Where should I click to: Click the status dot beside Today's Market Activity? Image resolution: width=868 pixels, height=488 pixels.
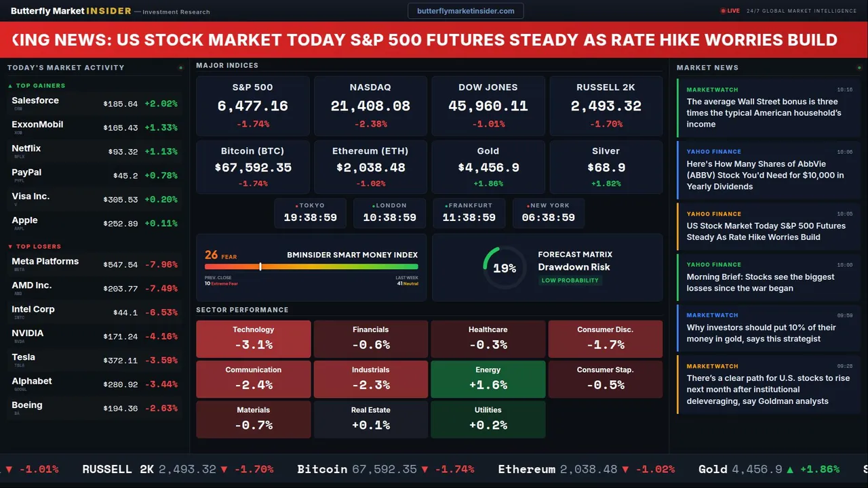(x=180, y=68)
